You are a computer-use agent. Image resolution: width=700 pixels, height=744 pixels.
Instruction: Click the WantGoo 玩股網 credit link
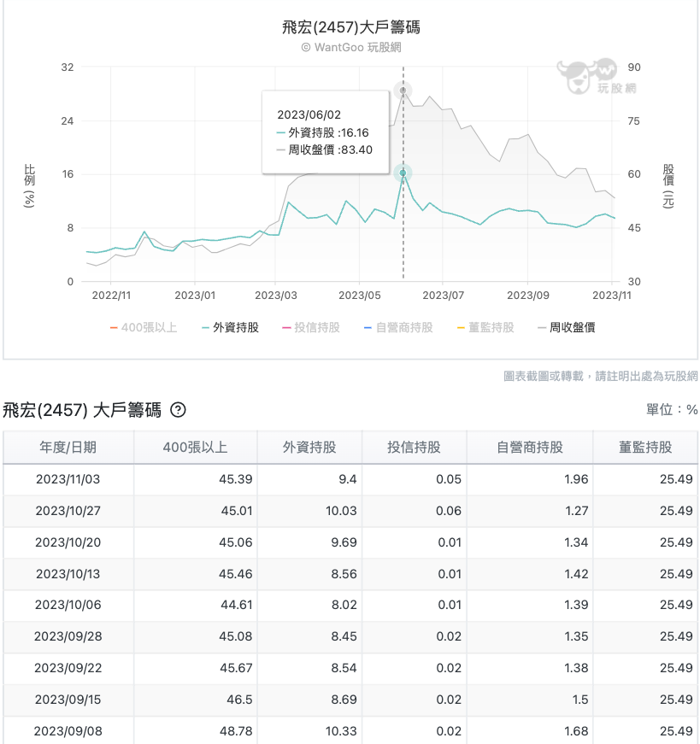click(350, 48)
